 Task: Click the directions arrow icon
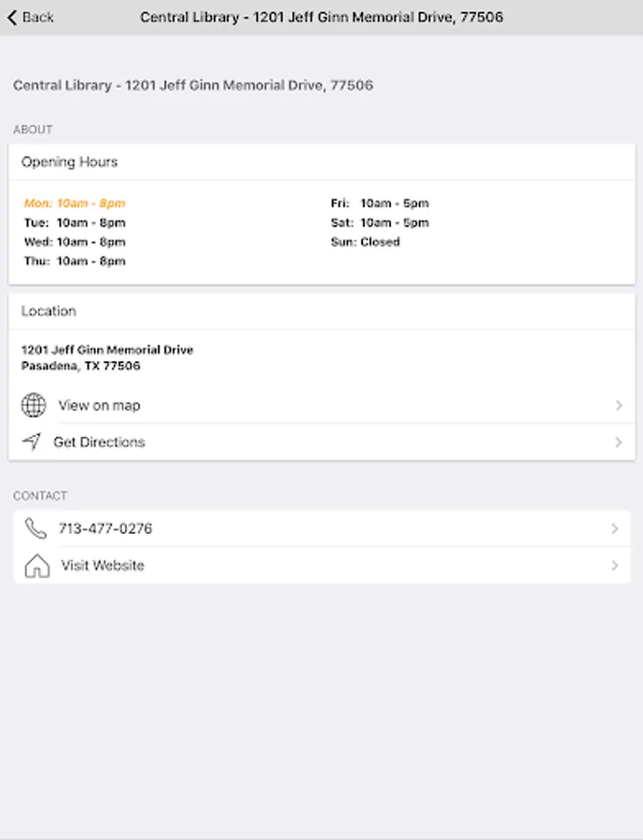[x=33, y=442]
